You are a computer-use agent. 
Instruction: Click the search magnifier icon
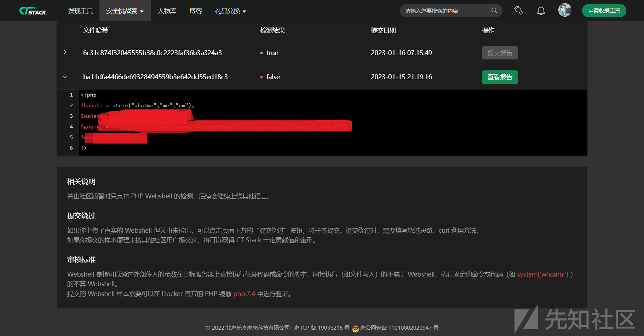494,11
